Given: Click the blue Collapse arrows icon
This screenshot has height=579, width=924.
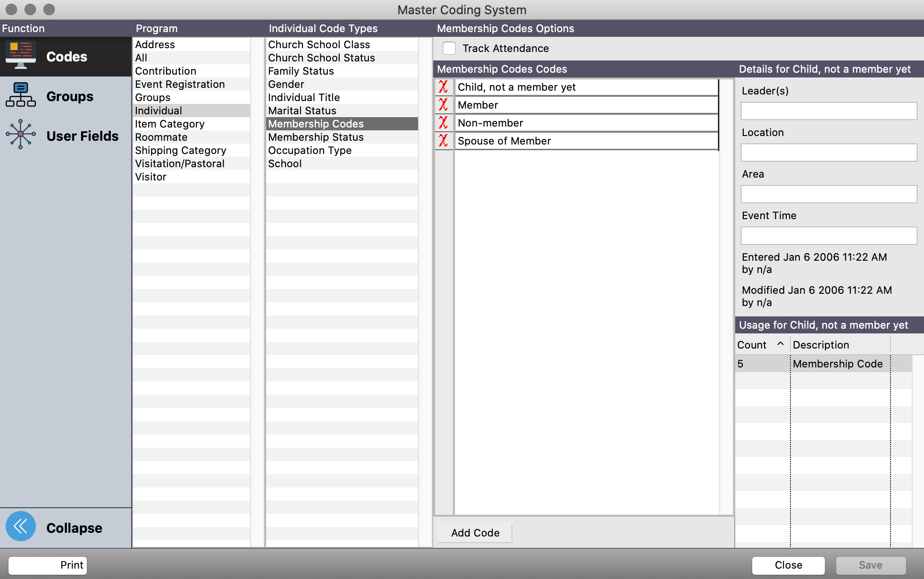Looking at the screenshot, I should click(x=21, y=527).
